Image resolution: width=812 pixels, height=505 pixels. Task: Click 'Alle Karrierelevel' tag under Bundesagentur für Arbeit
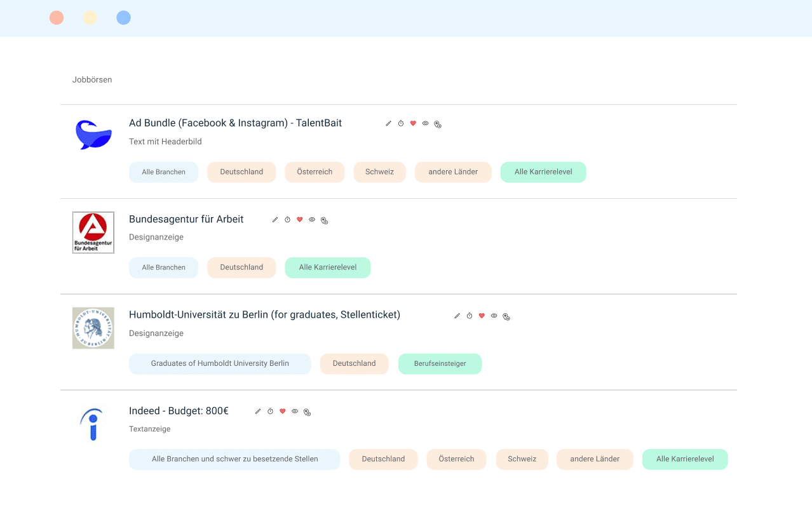328,267
